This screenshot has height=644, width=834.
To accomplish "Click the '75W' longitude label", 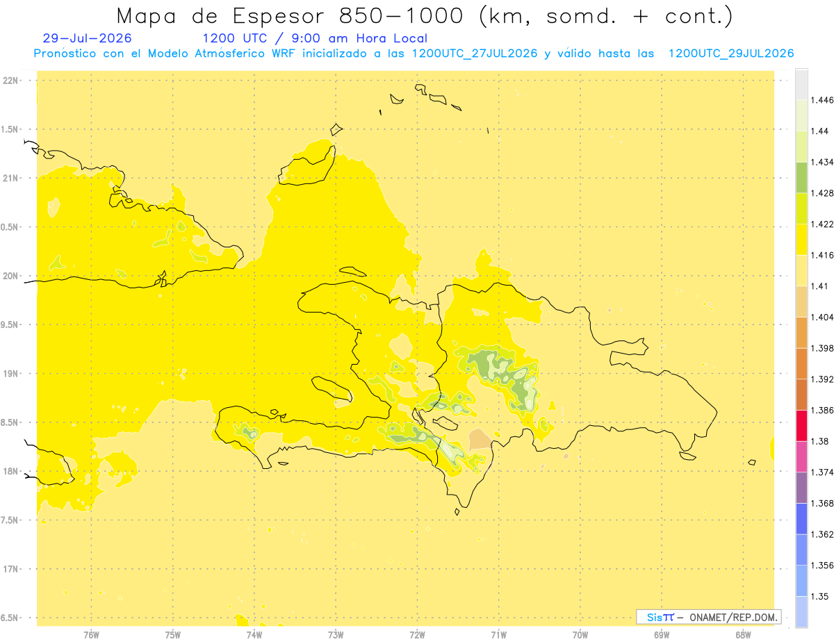I will click(173, 635).
